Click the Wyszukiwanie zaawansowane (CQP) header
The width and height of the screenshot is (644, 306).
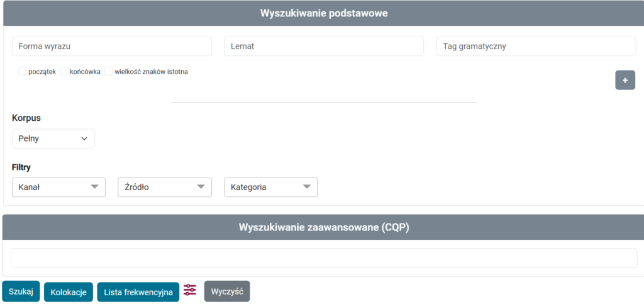tap(324, 227)
